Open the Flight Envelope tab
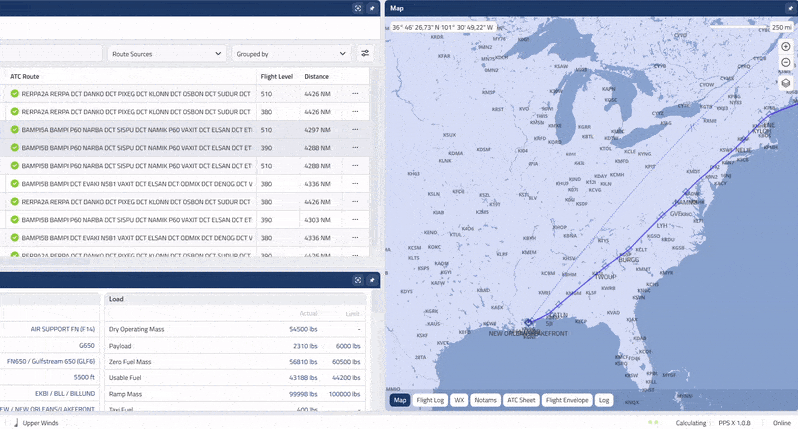798x429 pixels. 567,400
